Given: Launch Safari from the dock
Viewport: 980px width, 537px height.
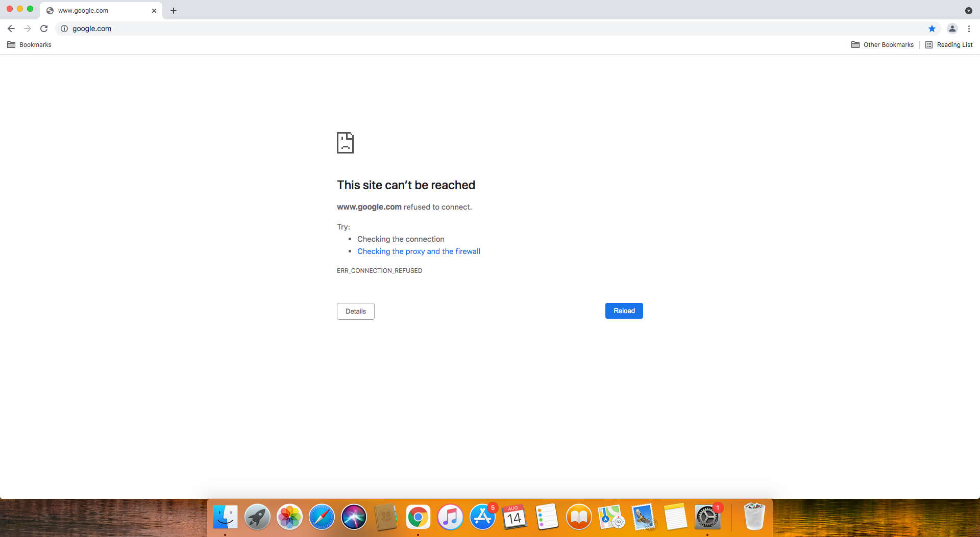Looking at the screenshot, I should [322, 518].
